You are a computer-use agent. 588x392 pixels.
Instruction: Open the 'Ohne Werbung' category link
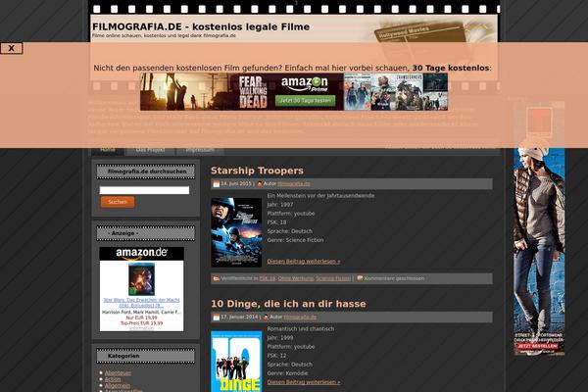click(x=296, y=278)
